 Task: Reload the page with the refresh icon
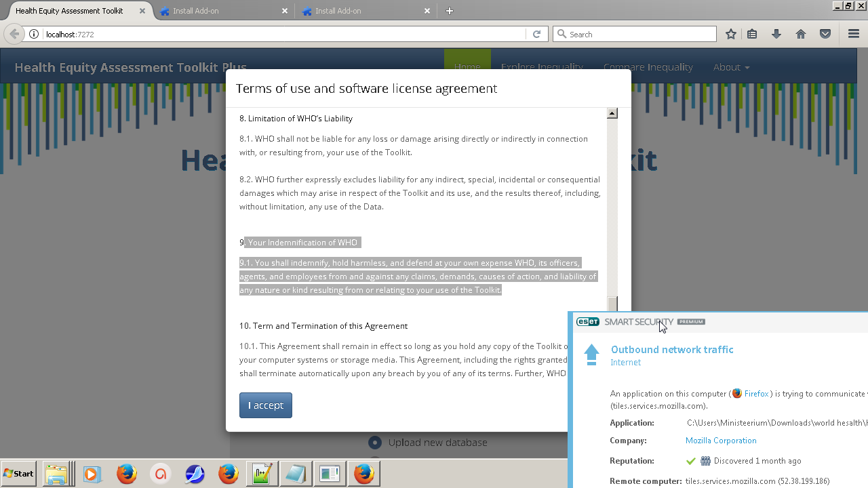(x=536, y=34)
